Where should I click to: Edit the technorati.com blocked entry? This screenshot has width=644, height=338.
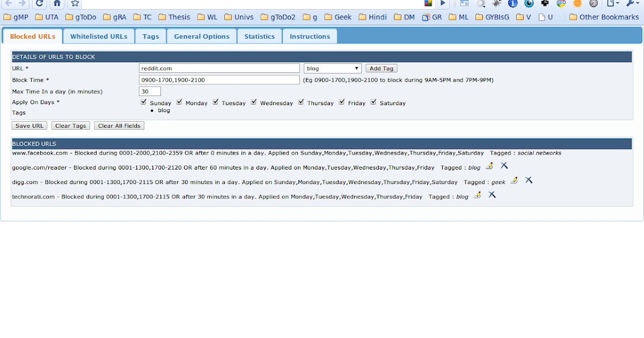[x=477, y=195]
